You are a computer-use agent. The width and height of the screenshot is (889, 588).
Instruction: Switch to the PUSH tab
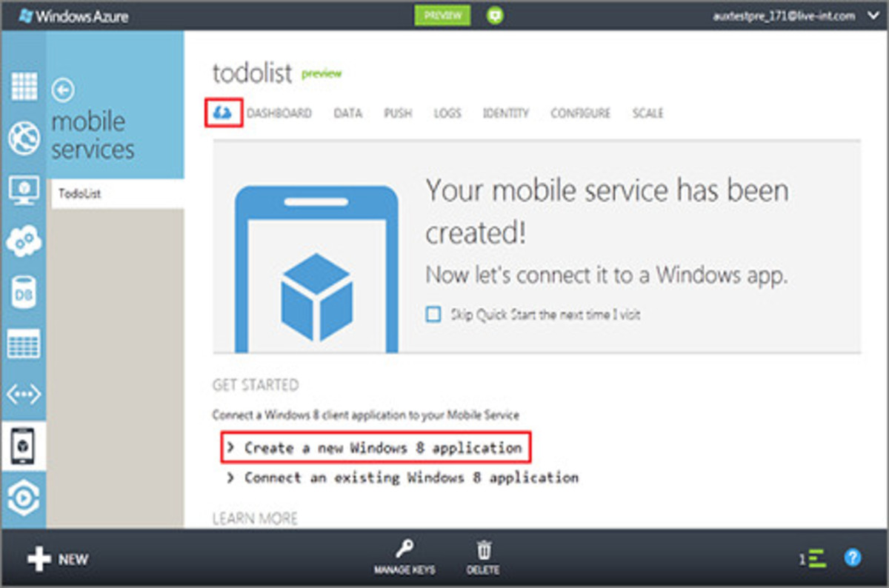398,113
